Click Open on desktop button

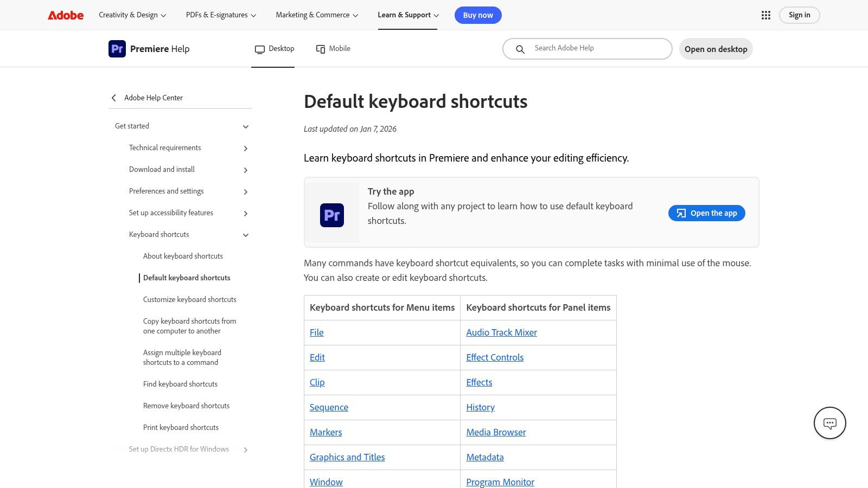click(x=716, y=49)
